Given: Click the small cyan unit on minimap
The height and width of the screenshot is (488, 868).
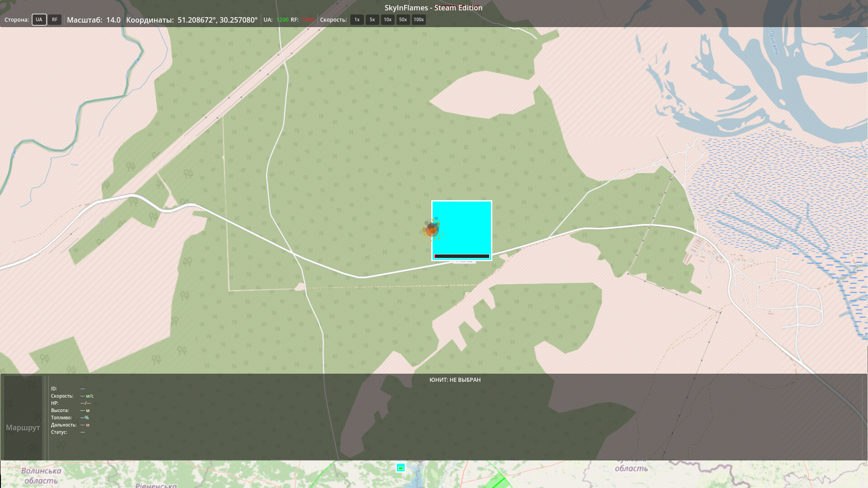Looking at the screenshot, I should pos(401,468).
